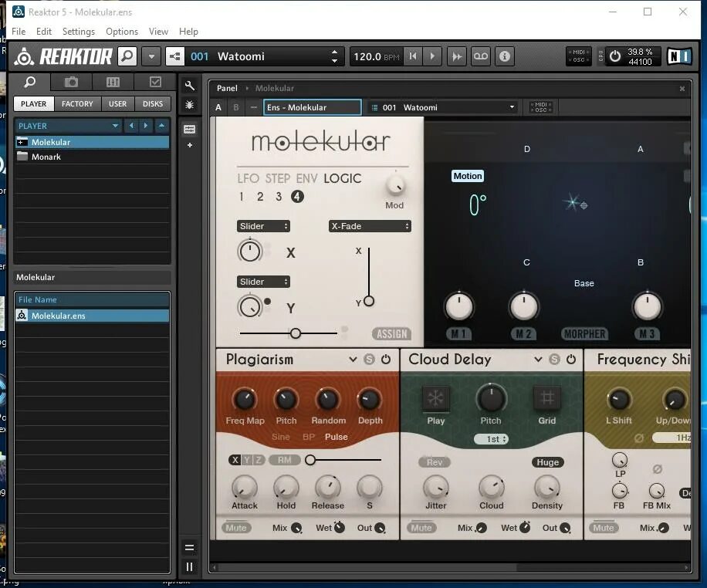707x588 pixels.
Task: Select modulator slot 2
Action: click(x=260, y=197)
